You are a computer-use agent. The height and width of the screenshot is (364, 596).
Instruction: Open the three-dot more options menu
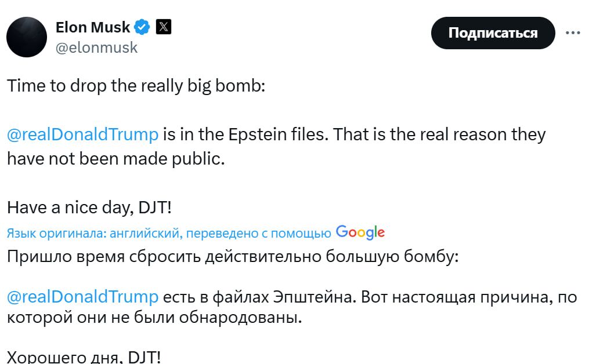(x=573, y=32)
